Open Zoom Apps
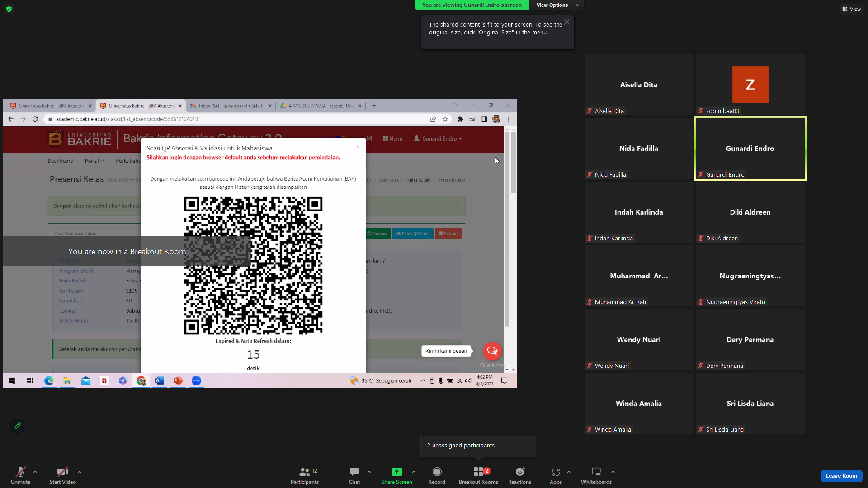868x488 pixels. (556, 475)
